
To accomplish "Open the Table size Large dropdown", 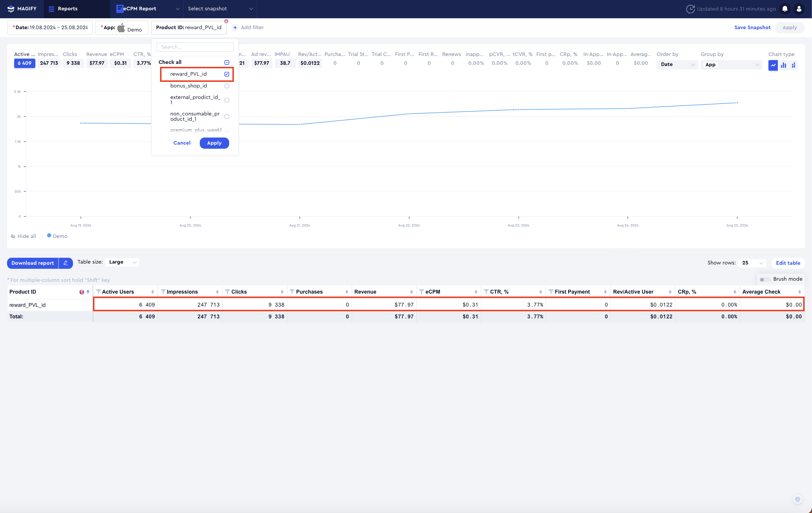I will pyautogui.click(x=122, y=262).
